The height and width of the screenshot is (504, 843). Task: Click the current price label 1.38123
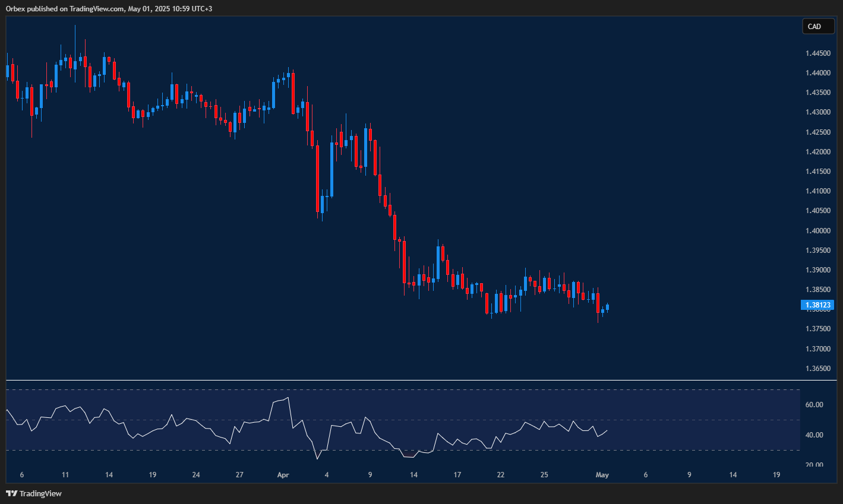[817, 305]
